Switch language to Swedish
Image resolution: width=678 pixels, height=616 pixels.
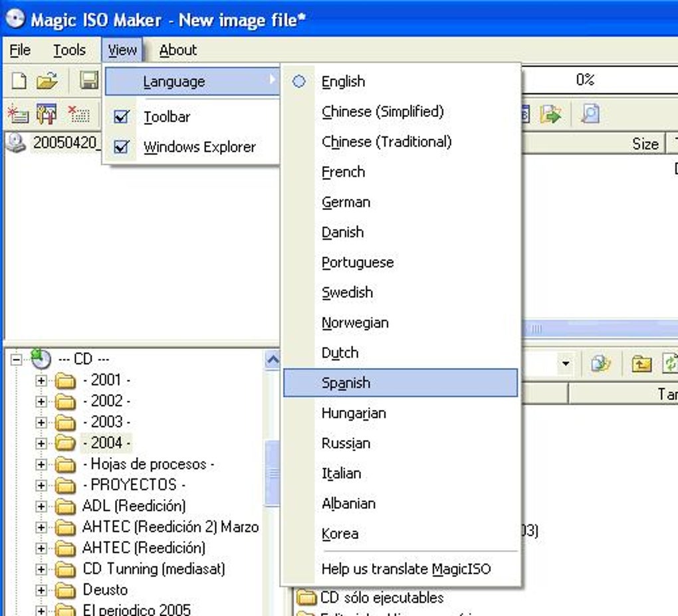400,292
